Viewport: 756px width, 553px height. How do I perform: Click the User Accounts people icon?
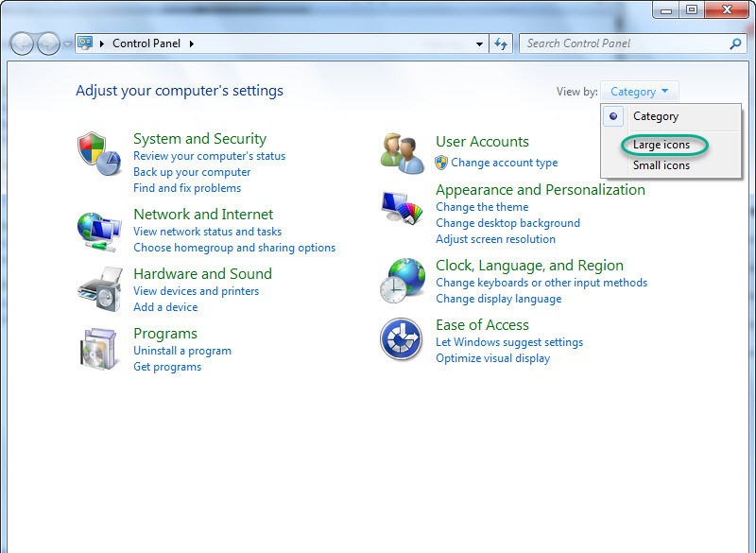(403, 153)
